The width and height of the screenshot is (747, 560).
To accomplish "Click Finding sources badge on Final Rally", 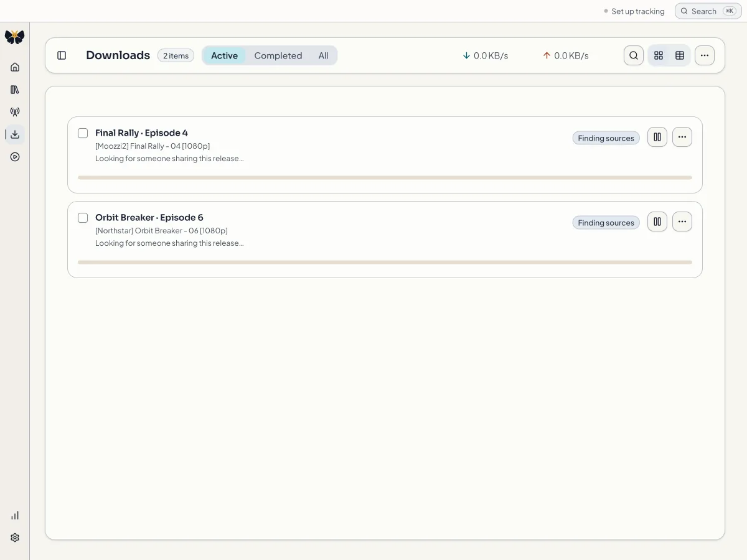I will (x=606, y=138).
